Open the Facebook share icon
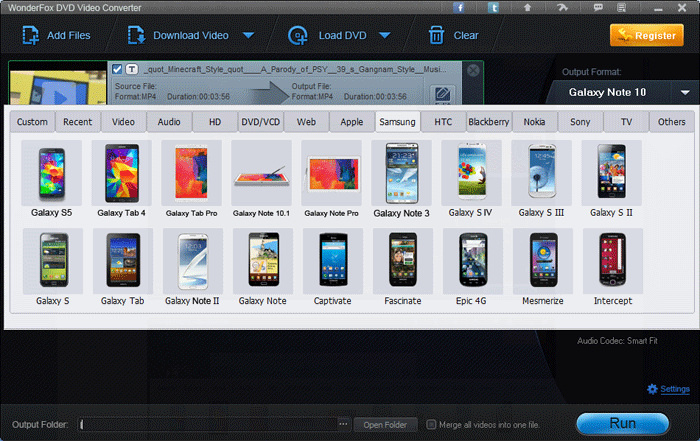 pos(458,8)
